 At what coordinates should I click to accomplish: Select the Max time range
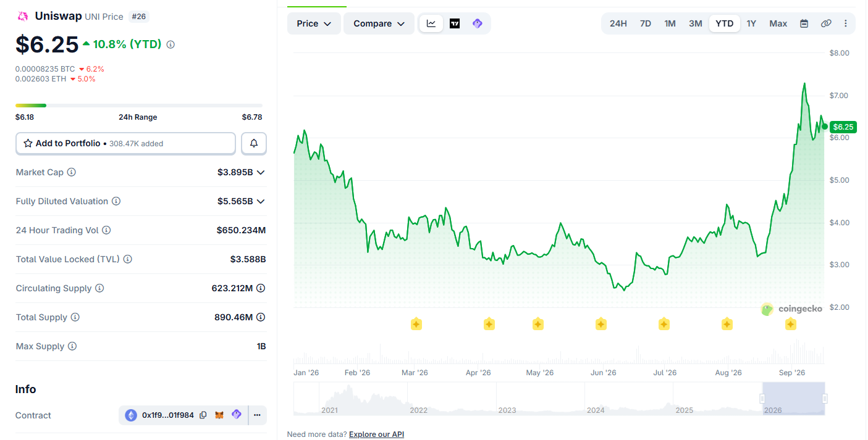778,23
